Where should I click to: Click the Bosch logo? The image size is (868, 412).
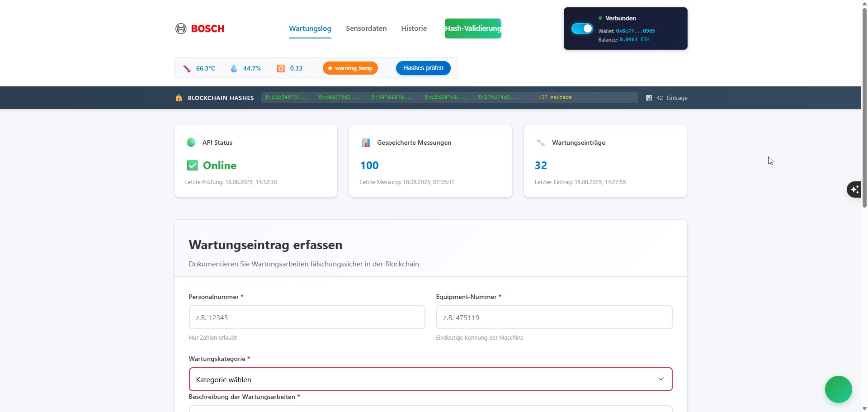[199, 28]
